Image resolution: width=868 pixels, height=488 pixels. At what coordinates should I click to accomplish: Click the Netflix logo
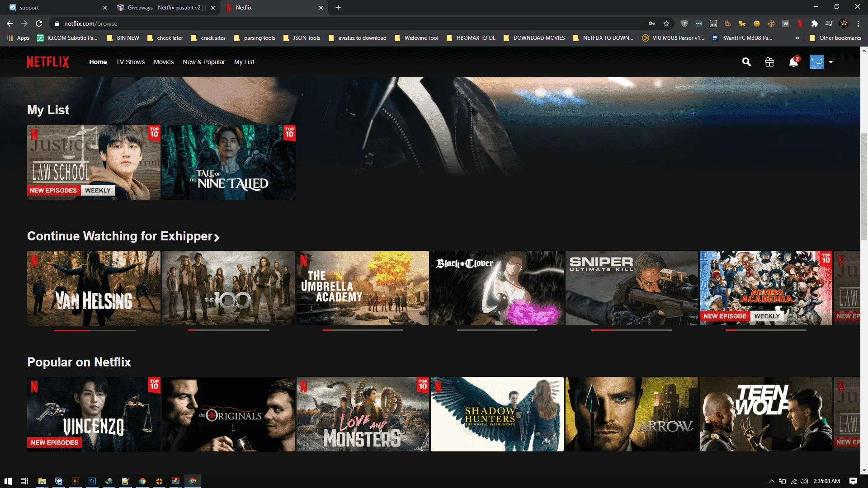tap(48, 62)
